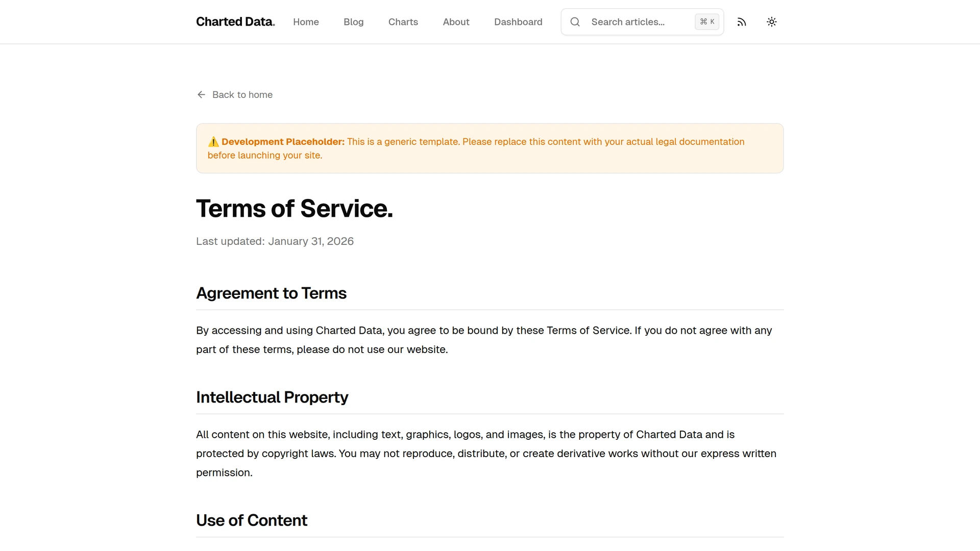Click the search magnifier icon
The width and height of the screenshot is (980, 551).
tap(575, 22)
